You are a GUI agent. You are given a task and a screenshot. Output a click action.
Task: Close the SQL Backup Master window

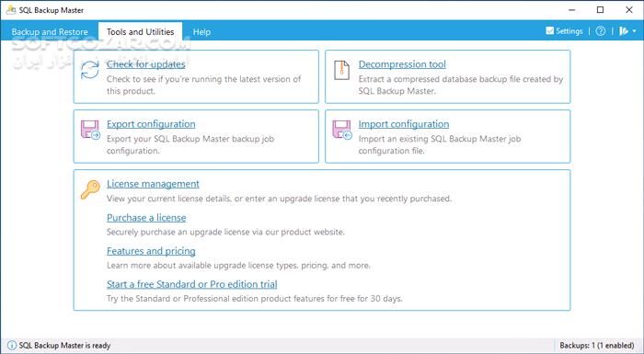tap(628, 10)
